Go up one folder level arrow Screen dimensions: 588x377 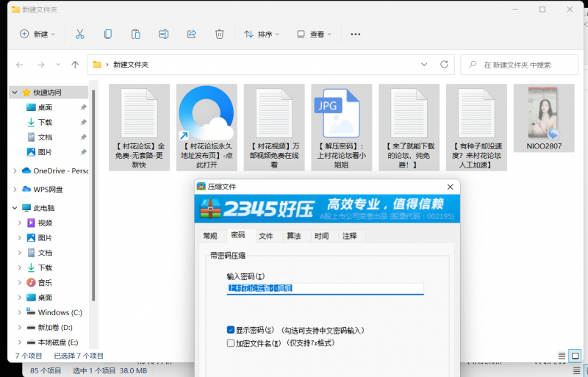(x=75, y=65)
